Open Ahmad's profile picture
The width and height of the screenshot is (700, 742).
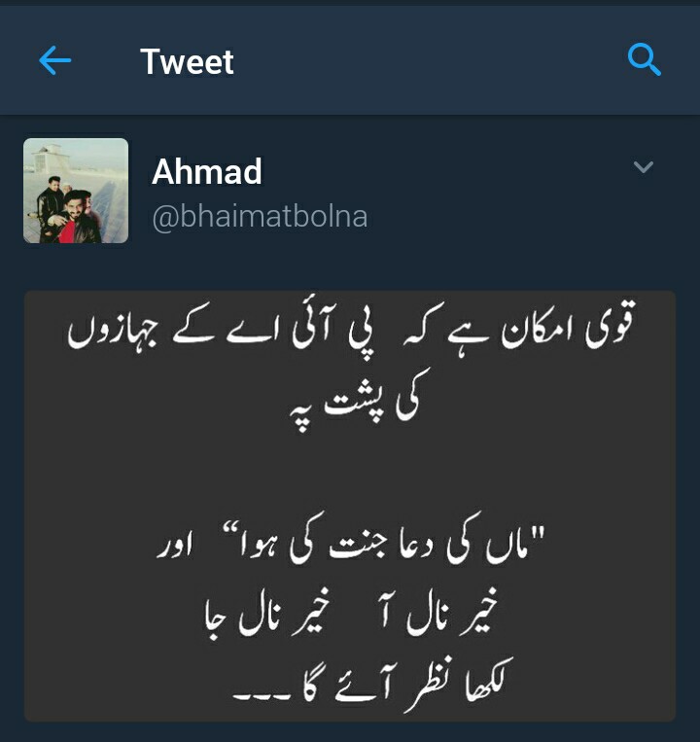(x=76, y=191)
